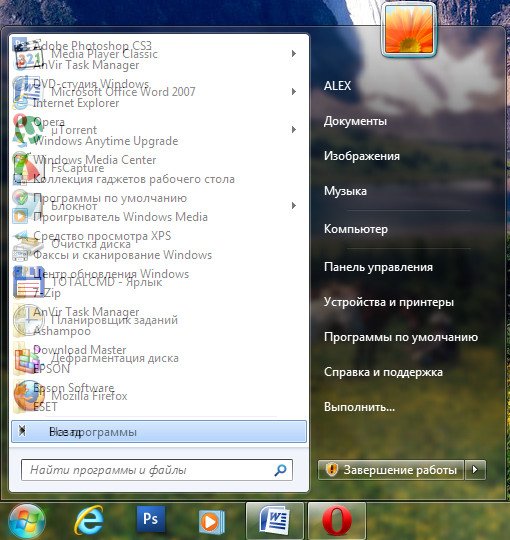
Task: Switch to Word on the taskbar
Action: coord(274,521)
